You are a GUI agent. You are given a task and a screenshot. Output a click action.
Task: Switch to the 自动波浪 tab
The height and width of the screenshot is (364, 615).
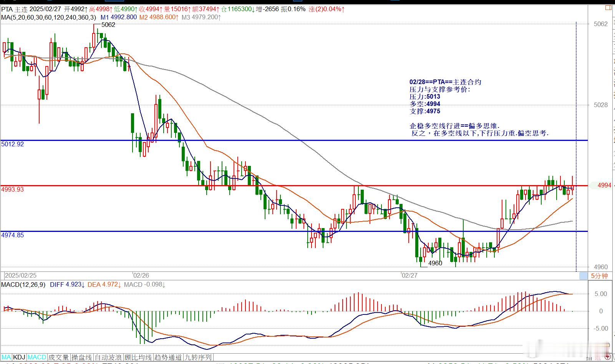108,357
